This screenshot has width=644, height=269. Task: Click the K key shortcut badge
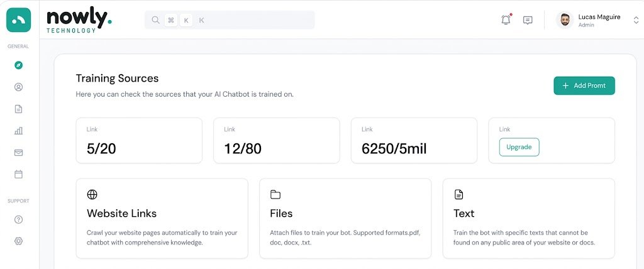pos(186,20)
